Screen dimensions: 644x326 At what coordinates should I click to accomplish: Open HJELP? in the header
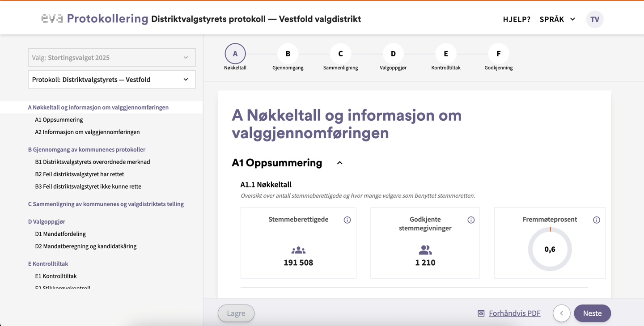(517, 19)
